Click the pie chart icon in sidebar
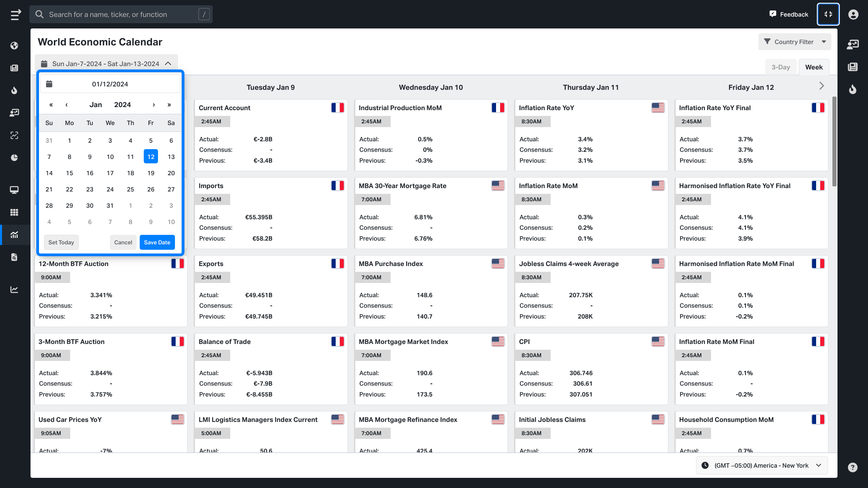Image resolution: width=868 pixels, height=488 pixels. pyautogui.click(x=14, y=158)
